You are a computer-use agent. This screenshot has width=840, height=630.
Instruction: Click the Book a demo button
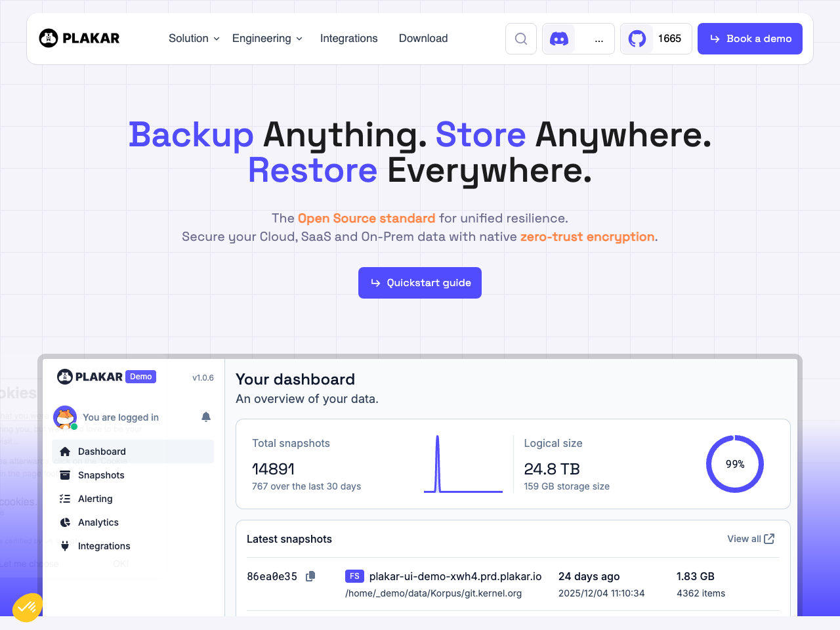coord(749,39)
